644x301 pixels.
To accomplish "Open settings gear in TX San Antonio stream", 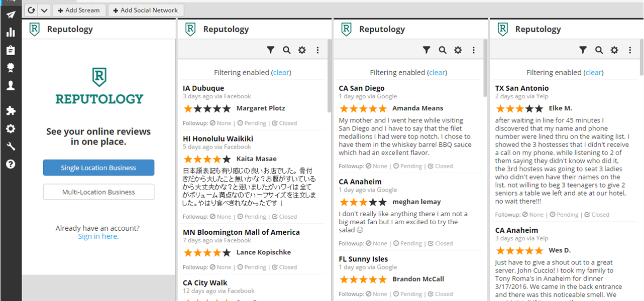I will click(x=614, y=50).
